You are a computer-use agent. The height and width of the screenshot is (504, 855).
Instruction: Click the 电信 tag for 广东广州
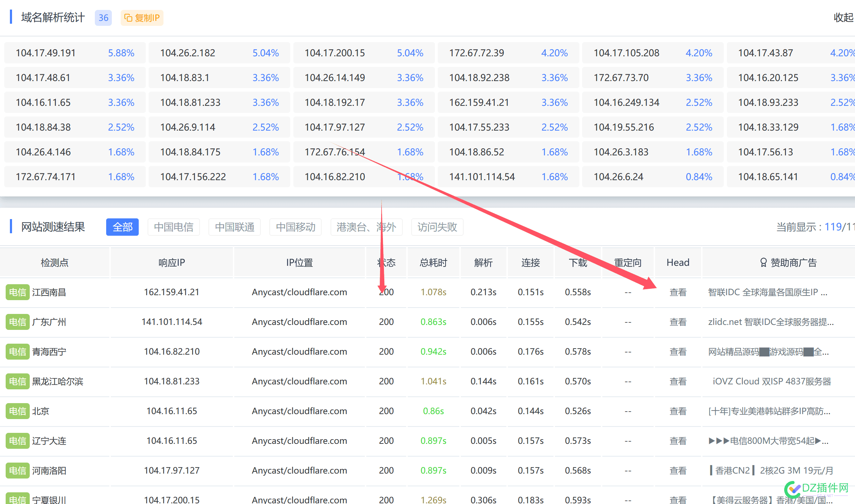point(18,322)
